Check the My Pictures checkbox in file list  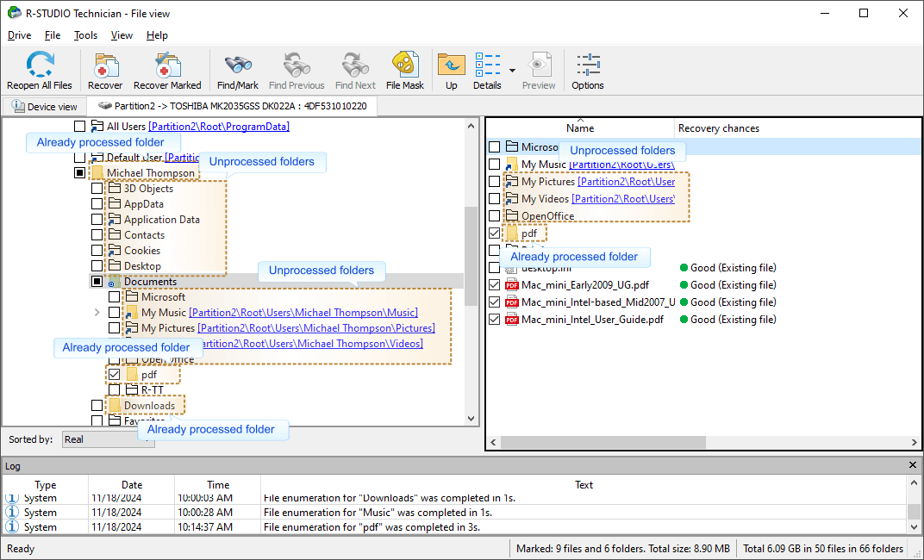[x=495, y=182]
